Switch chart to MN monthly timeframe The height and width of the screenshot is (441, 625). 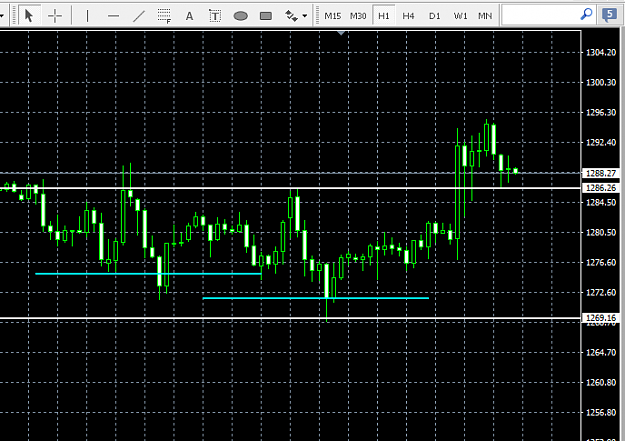coord(485,16)
